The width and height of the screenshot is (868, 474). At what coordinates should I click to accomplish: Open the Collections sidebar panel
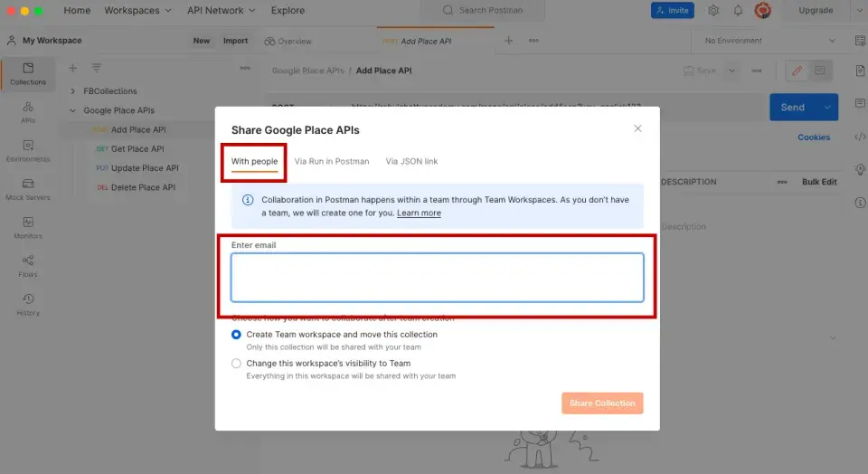(28, 74)
